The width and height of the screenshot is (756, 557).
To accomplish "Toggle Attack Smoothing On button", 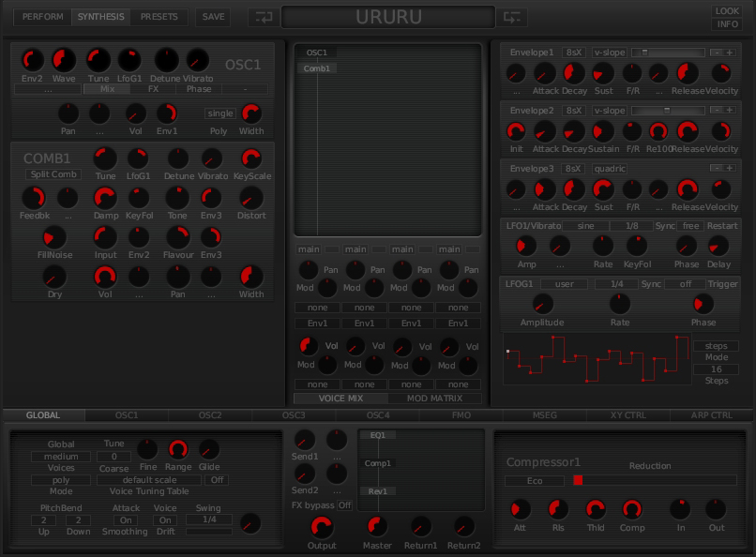I will [126, 520].
